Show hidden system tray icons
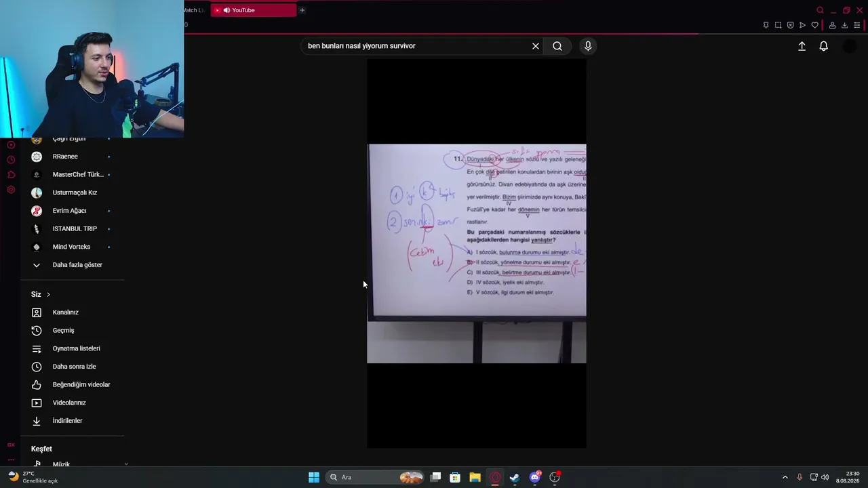The image size is (868, 488). pos(785,477)
